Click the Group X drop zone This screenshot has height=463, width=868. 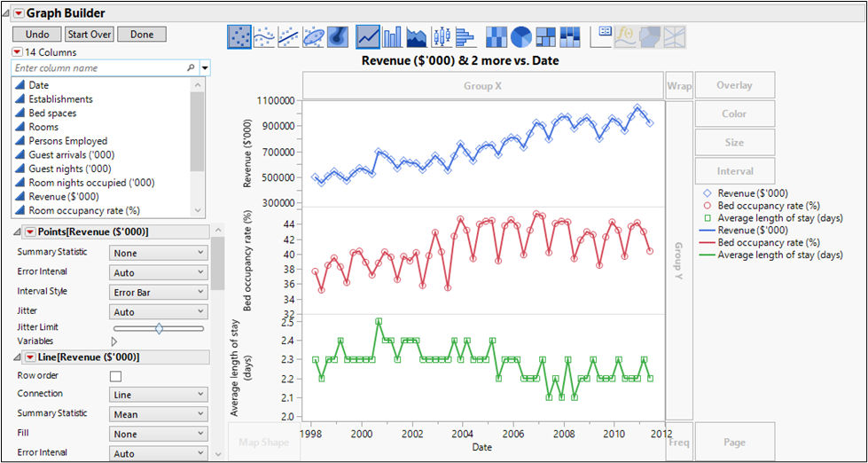coord(484,86)
